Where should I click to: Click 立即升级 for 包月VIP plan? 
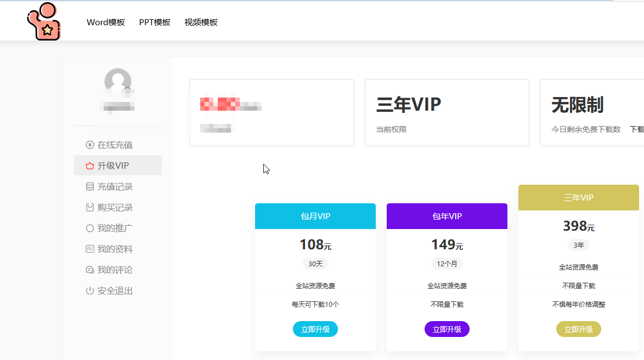tap(315, 329)
